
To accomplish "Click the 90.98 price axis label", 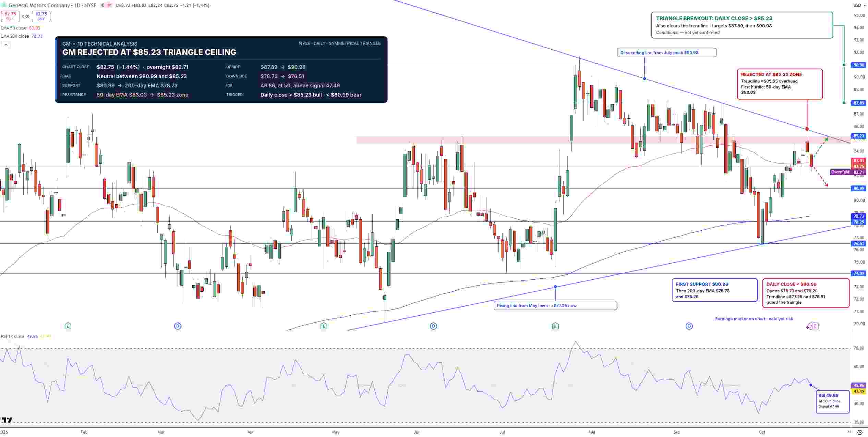I will point(859,65).
